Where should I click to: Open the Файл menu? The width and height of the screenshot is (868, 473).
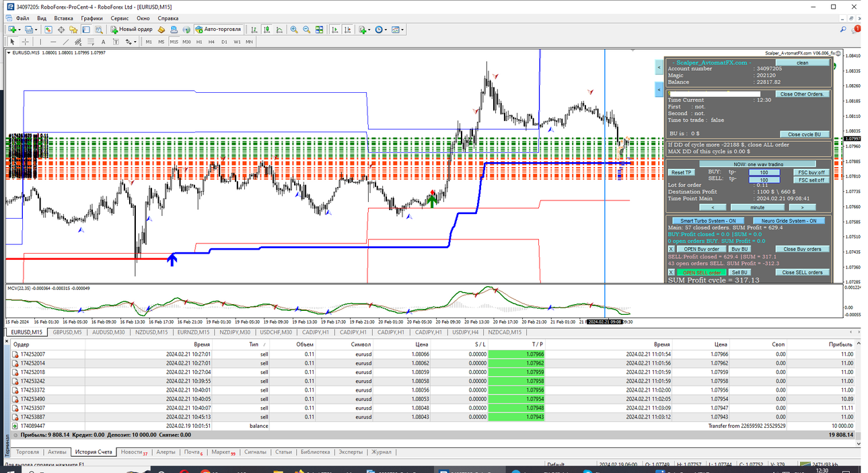[23, 18]
